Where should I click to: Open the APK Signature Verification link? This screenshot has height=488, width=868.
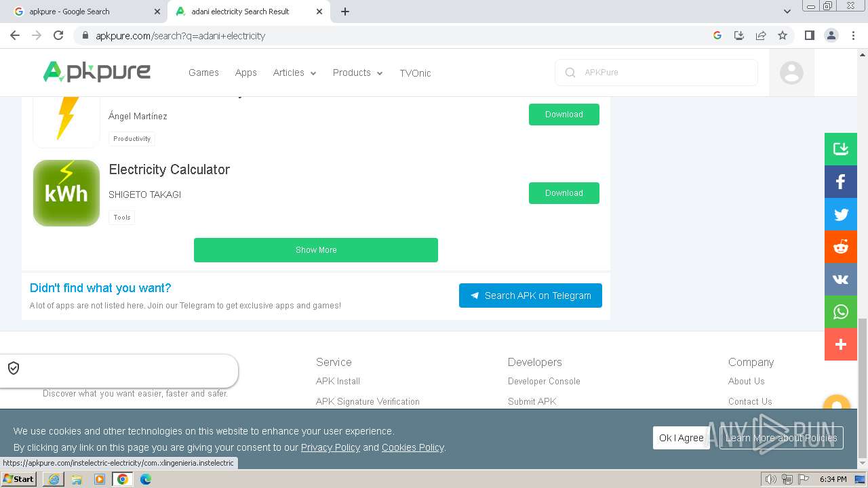(368, 402)
